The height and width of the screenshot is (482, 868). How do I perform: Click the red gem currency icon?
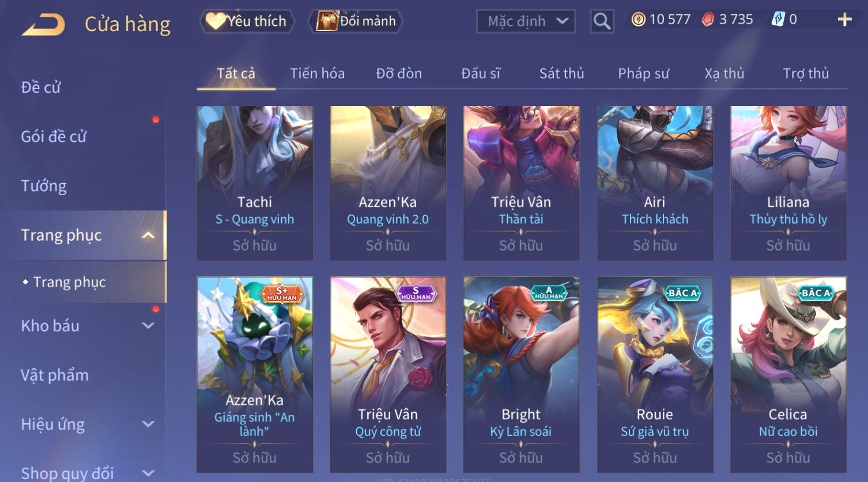pos(708,20)
